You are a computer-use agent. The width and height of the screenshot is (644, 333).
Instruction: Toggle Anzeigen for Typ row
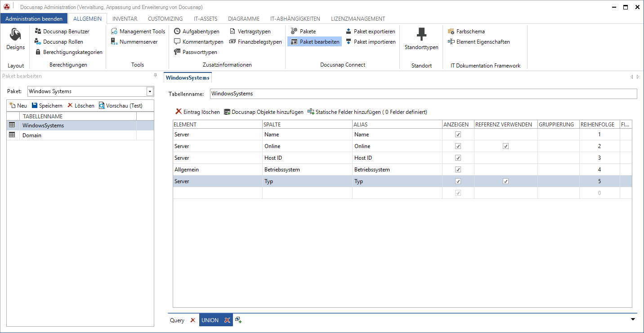click(x=458, y=181)
